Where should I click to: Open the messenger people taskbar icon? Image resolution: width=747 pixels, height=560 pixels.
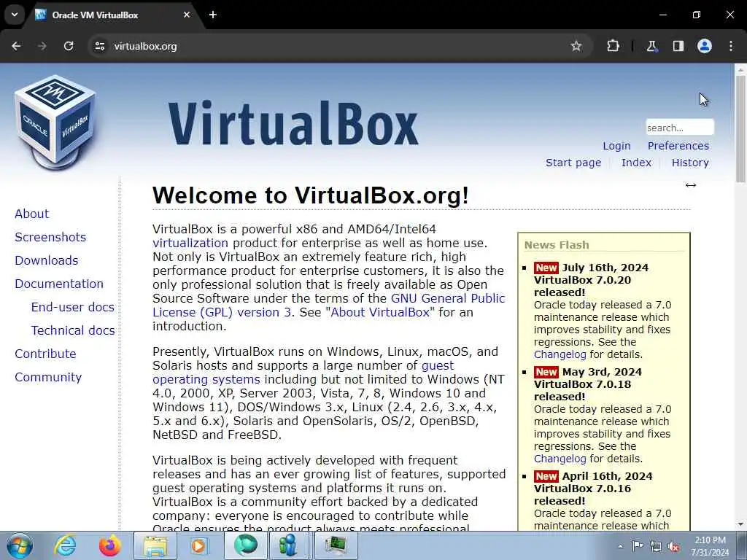[289, 545]
